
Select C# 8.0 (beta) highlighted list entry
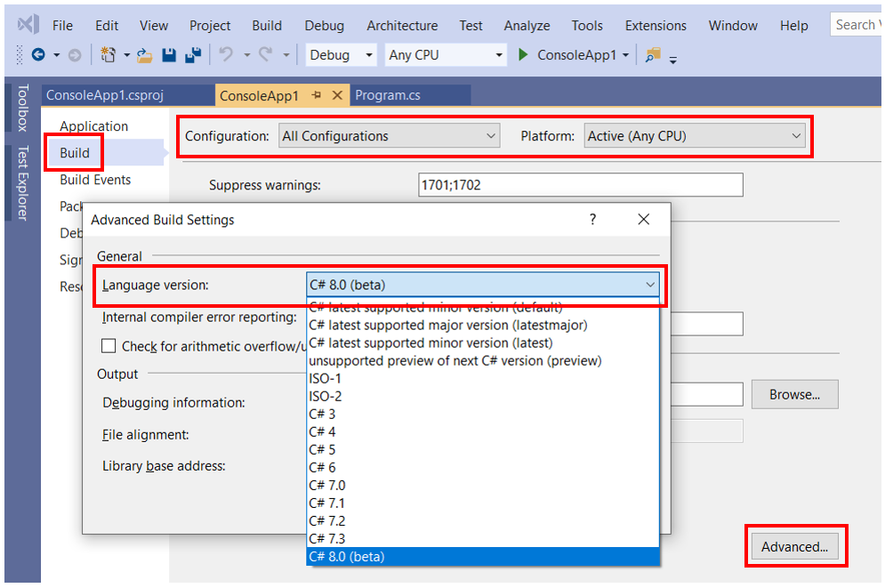click(x=483, y=556)
